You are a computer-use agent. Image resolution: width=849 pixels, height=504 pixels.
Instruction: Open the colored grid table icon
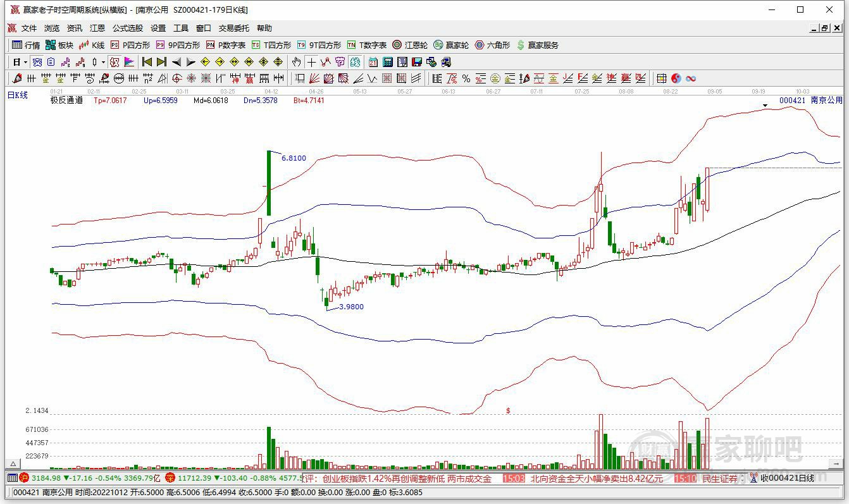[x=661, y=78]
